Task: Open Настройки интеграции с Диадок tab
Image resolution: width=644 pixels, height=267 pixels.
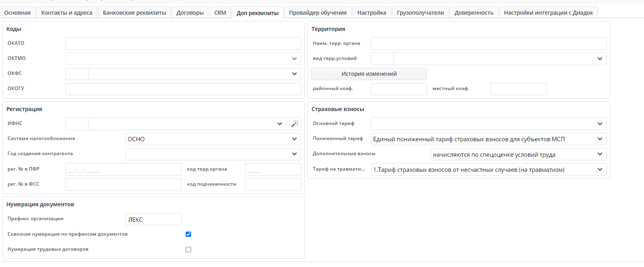Action: click(548, 13)
